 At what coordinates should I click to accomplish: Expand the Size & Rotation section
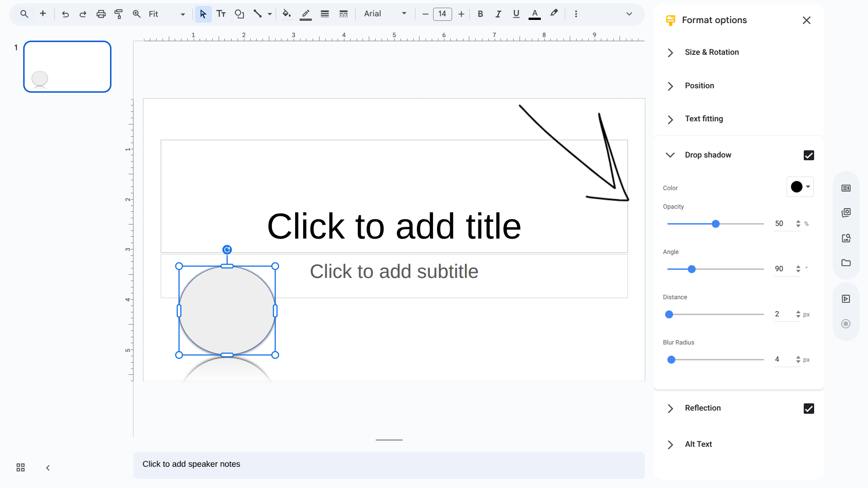click(x=711, y=53)
